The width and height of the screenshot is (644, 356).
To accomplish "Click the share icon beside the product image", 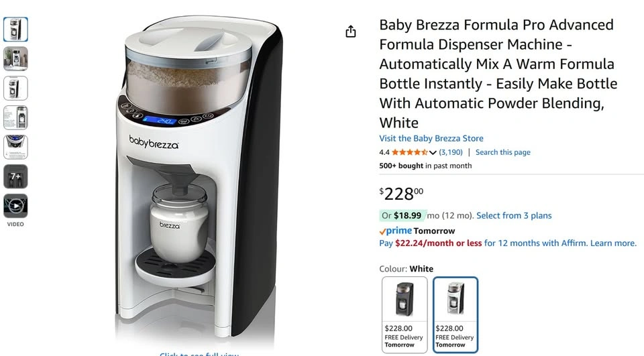I will [x=350, y=32].
